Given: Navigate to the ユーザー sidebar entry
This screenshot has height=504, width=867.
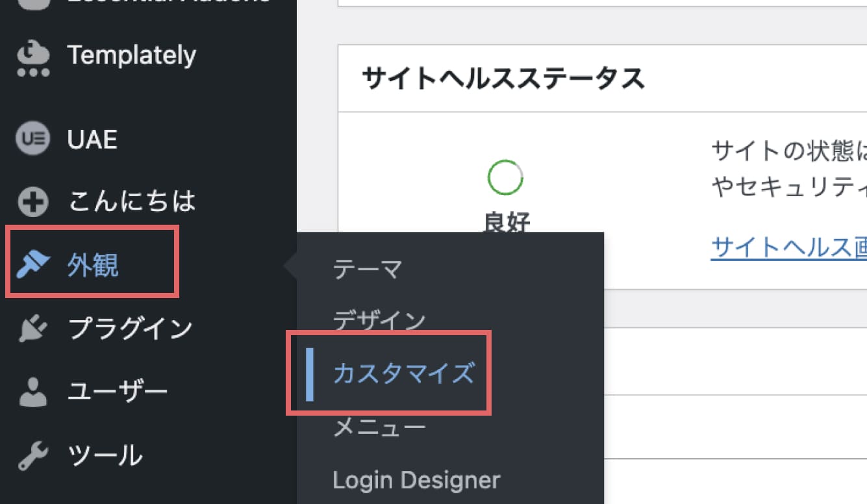Looking at the screenshot, I should click(118, 390).
